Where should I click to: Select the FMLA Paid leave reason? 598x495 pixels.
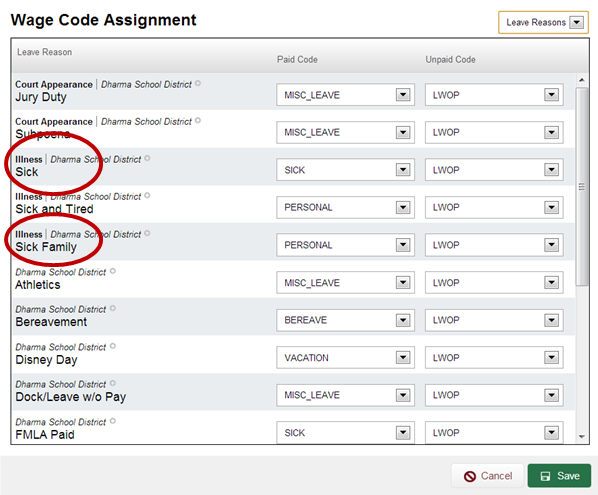point(45,434)
